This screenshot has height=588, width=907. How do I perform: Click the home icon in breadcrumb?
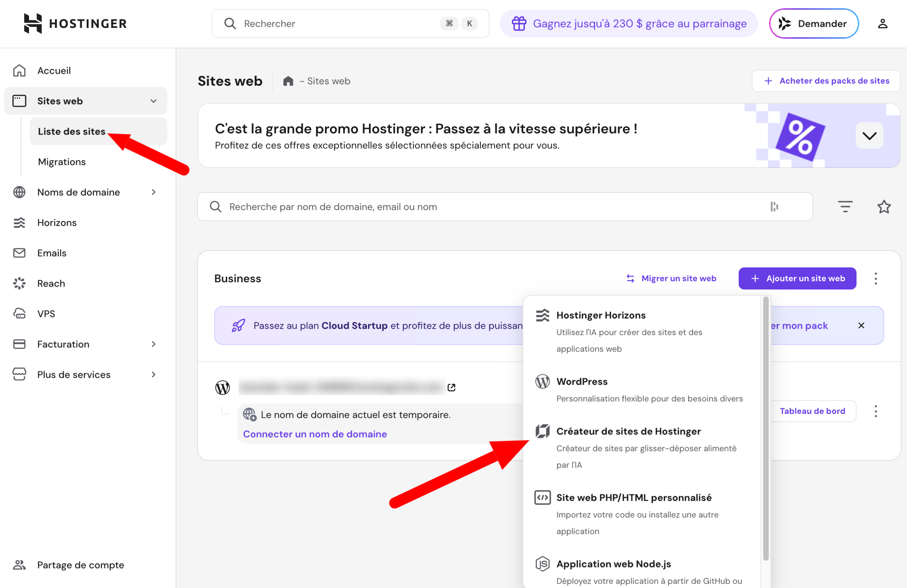click(288, 81)
